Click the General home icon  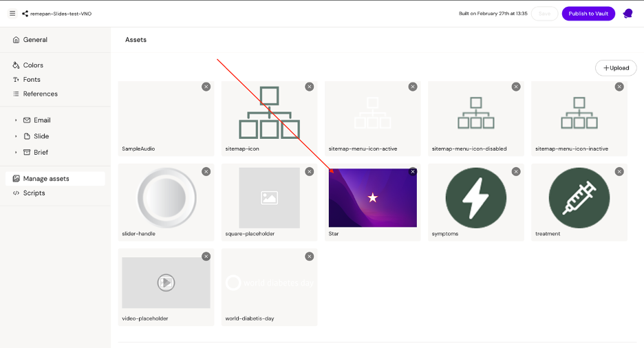[x=16, y=40]
